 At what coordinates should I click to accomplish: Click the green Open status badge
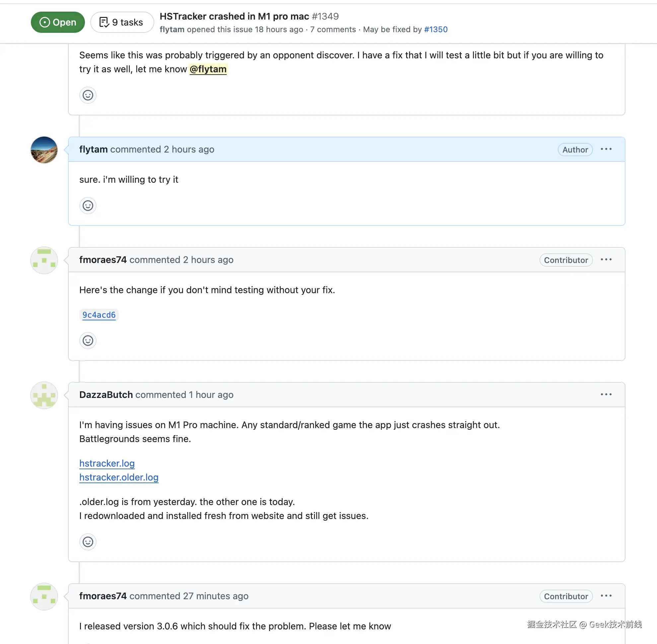[57, 22]
